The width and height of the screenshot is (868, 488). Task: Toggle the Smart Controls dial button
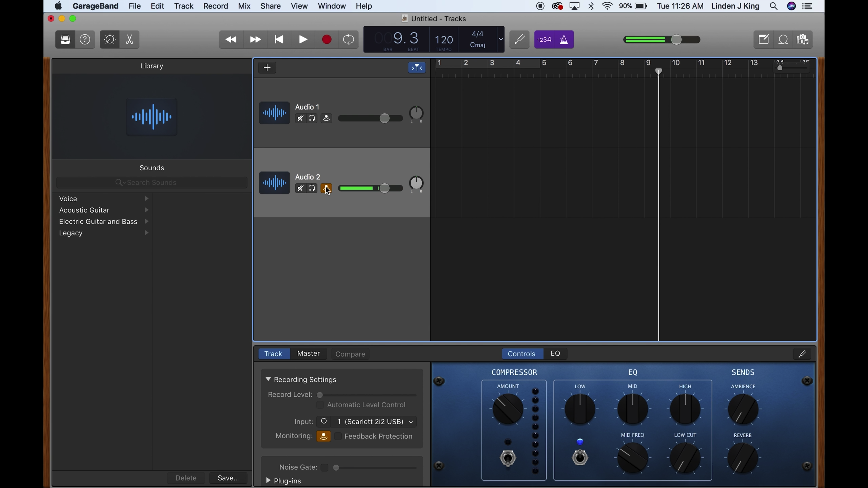click(110, 40)
